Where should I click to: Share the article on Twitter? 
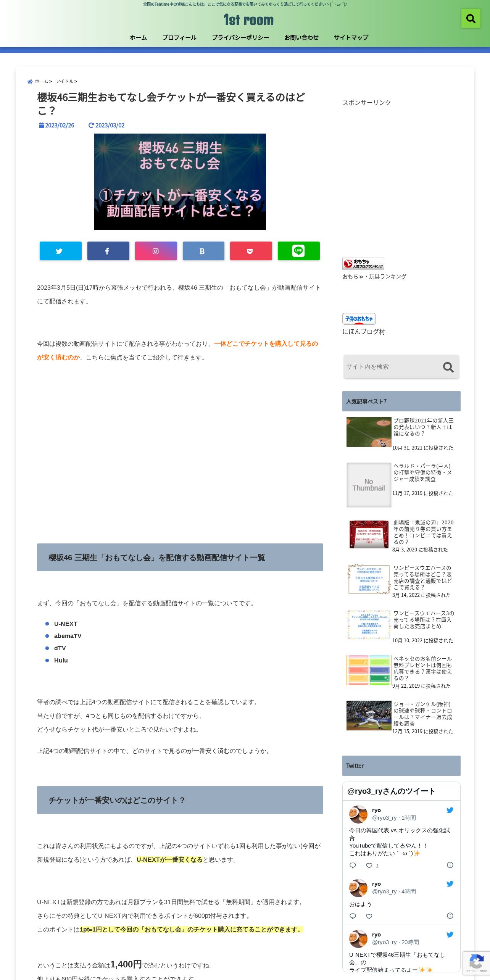point(61,251)
